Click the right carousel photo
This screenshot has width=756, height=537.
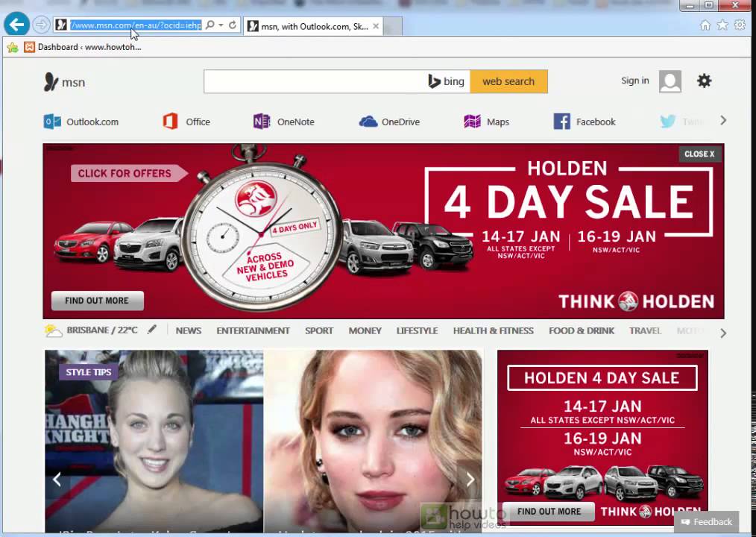[x=372, y=442]
